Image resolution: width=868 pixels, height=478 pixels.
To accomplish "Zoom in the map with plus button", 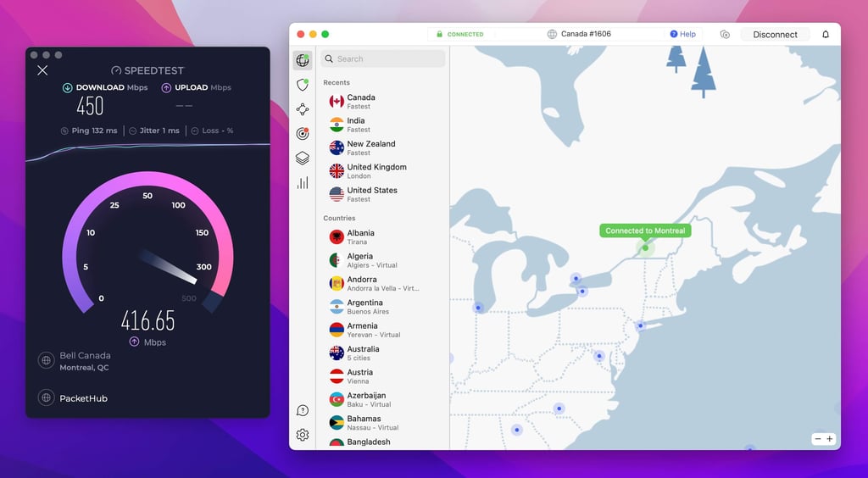I will point(829,439).
